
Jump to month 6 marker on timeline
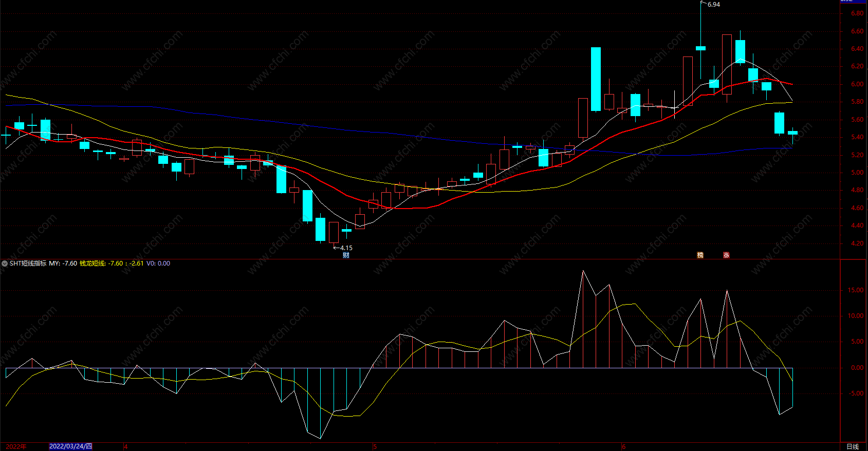click(624, 446)
